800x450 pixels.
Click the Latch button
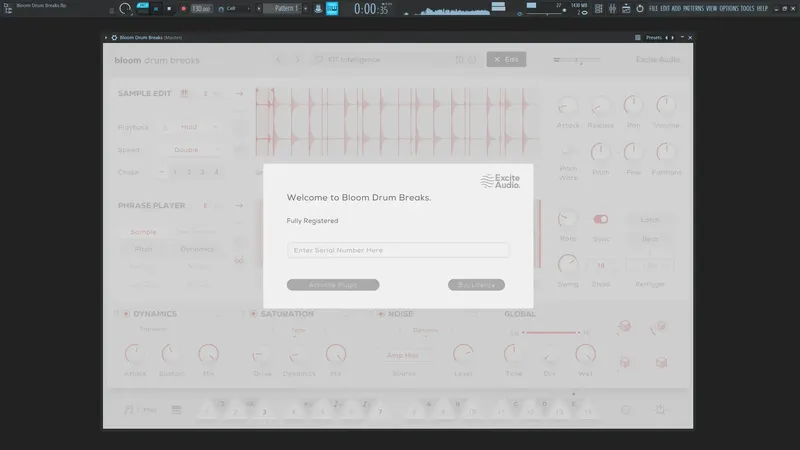click(649, 220)
